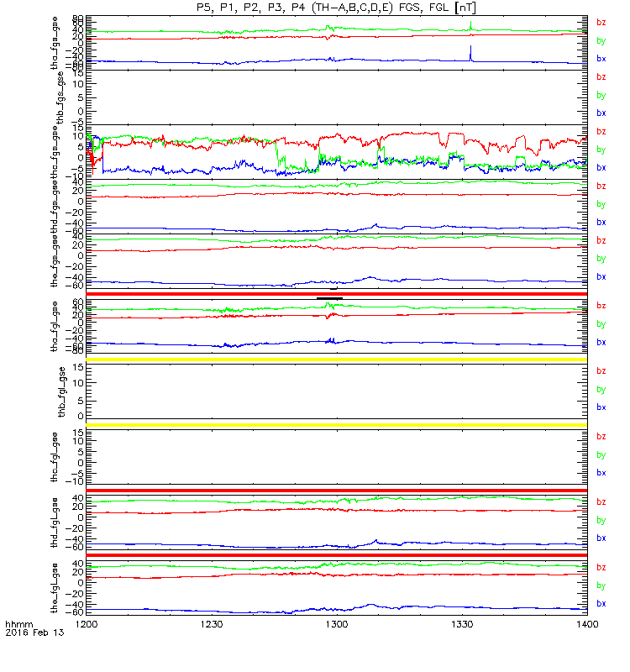Click the by legend of thc_fgl_gse panel

pos(601,454)
